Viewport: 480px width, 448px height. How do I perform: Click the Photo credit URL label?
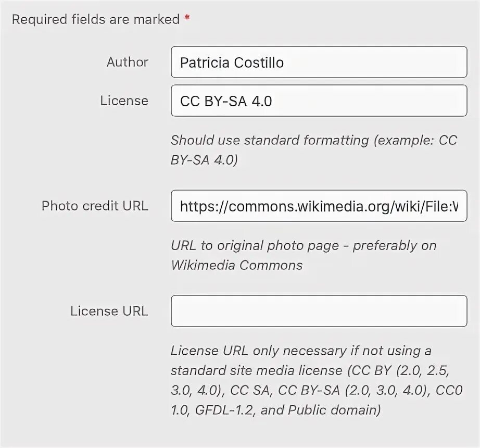click(95, 206)
